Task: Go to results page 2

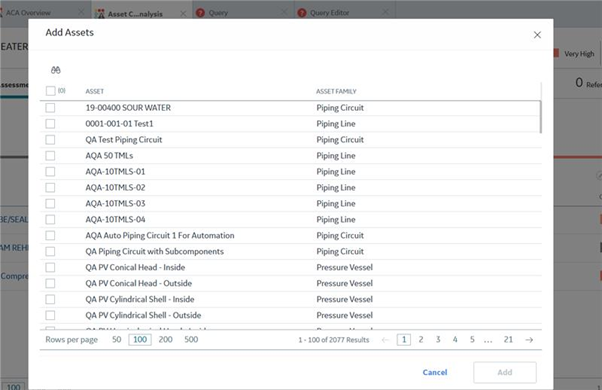Action: point(421,339)
